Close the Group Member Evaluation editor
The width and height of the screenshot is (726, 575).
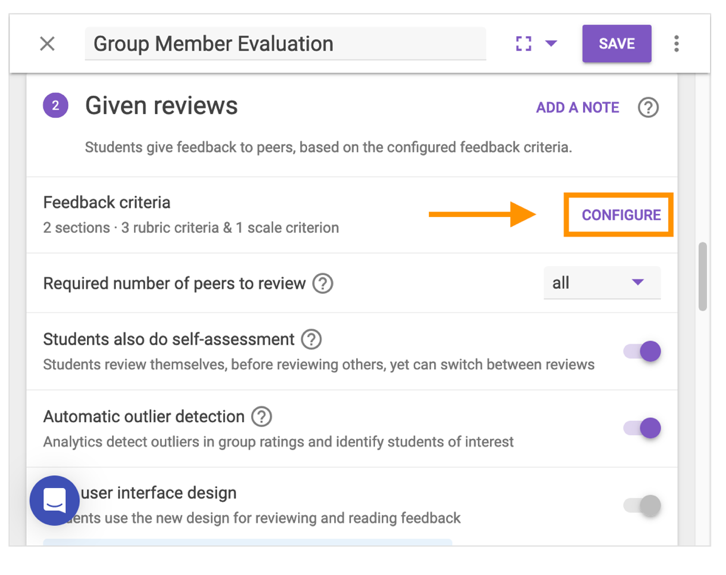pyautogui.click(x=47, y=44)
